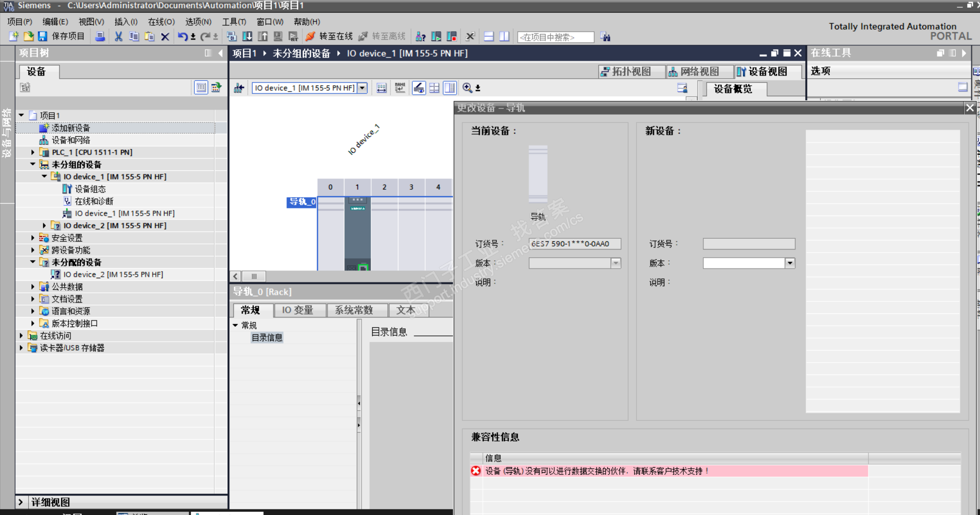
Task: Open the 帮助(H) menu
Action: pyautogui.click(x=307, y=22)
